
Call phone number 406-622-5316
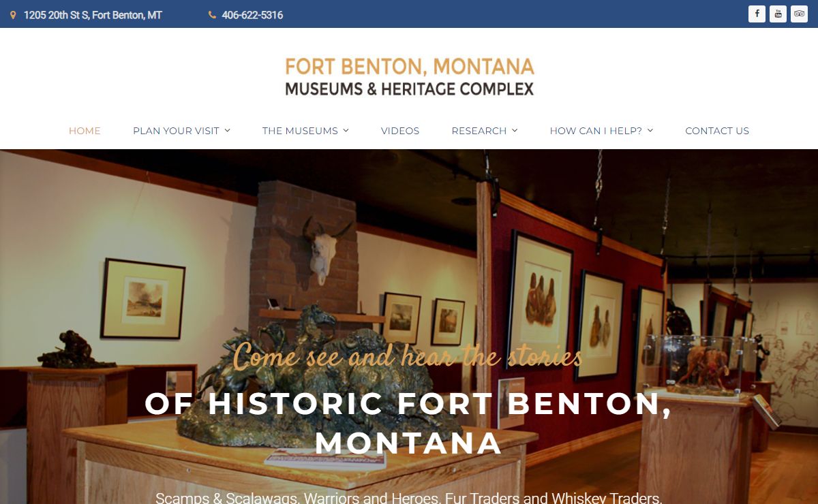tap(252, 15)
